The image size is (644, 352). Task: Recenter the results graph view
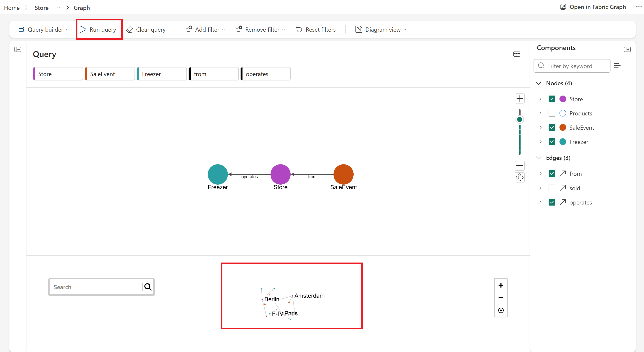pos(501,310)
